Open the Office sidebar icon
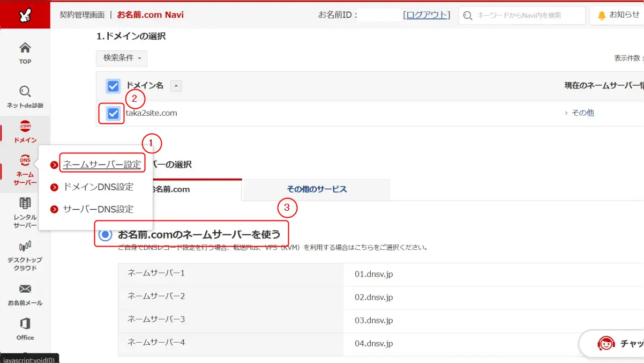 [x=25, y=324]
